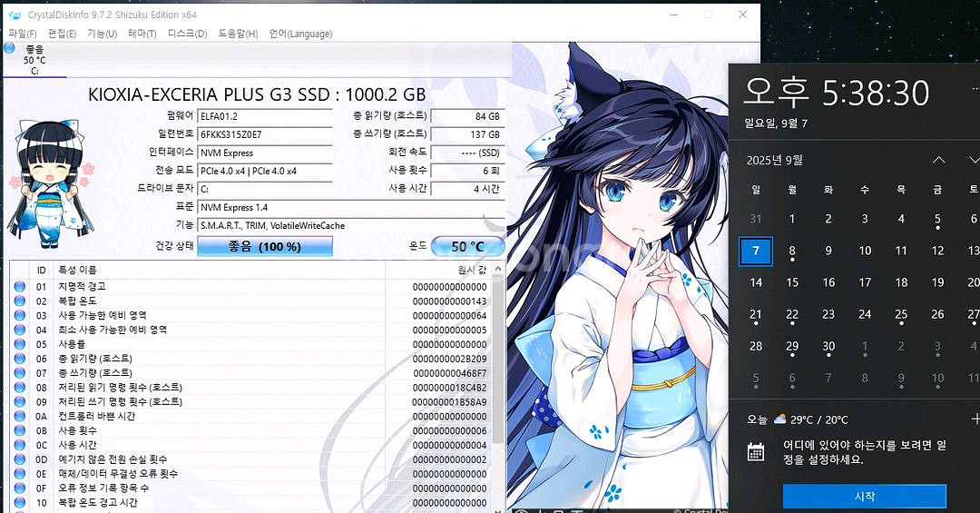The height and width of the screenshot is (513, 980).
Task: Click the weather icon next to 29°C
Action: pyautogui.click(x=779, y=419)
